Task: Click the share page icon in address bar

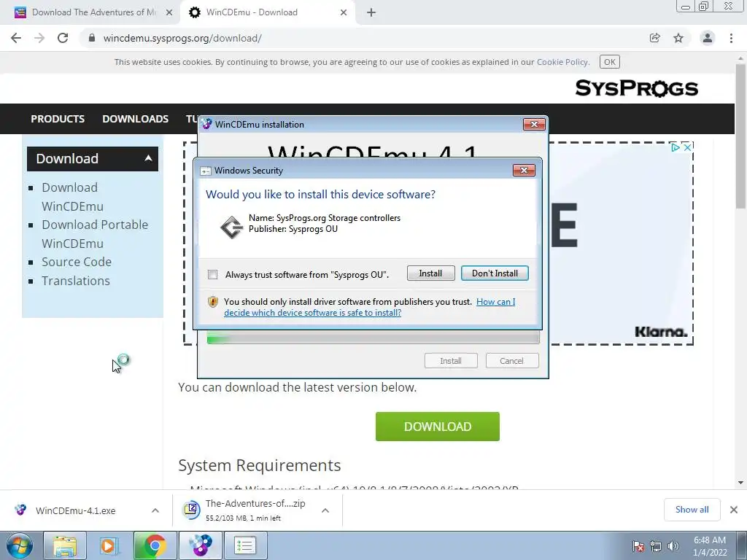Action: coord(654,38)
